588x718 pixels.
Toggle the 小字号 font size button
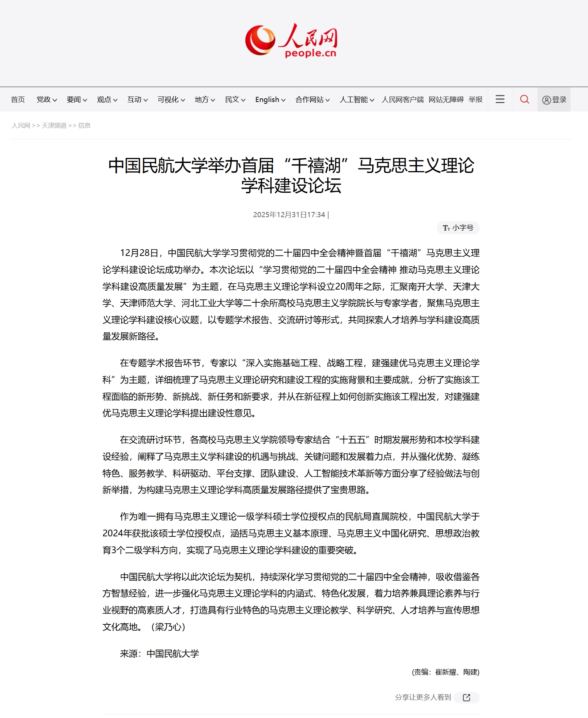pyautogui.click(x=458, y=228)
